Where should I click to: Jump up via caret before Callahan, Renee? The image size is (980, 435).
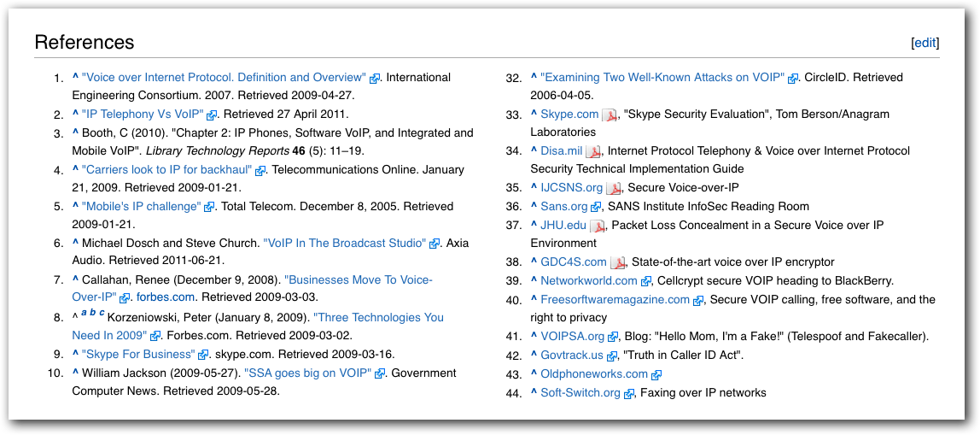76,280
